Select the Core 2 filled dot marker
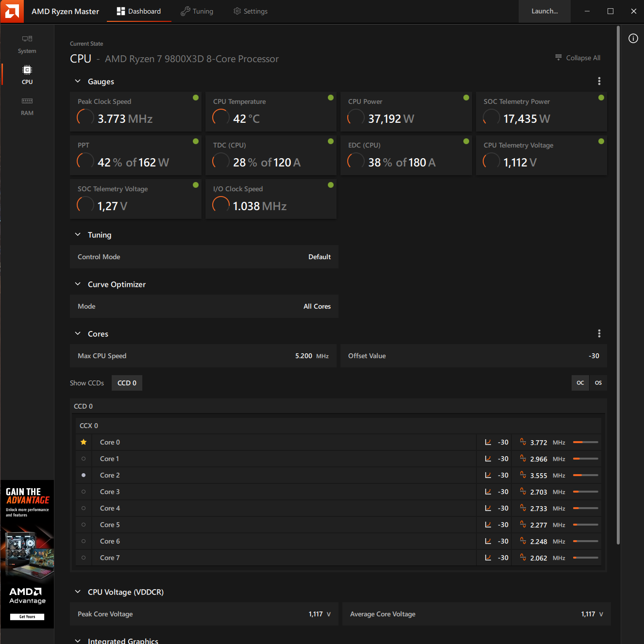Screen dimensions: 644x644 pyautogui.click(x=84, y=475)
